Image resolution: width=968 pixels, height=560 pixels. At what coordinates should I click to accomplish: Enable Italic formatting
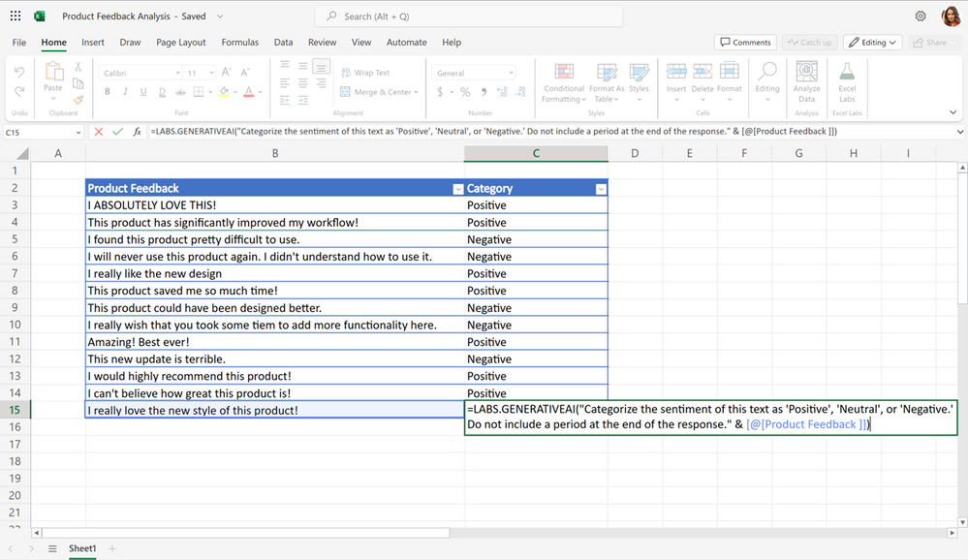point(125,91)
